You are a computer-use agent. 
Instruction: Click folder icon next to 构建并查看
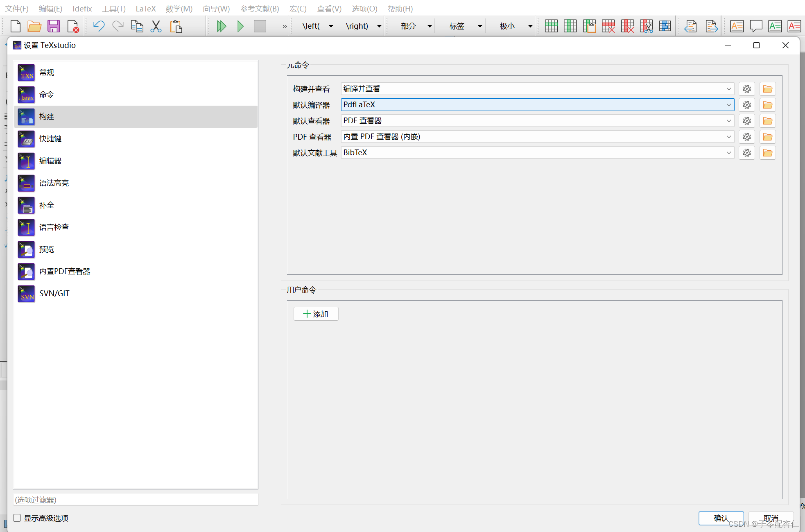point(768,89)
